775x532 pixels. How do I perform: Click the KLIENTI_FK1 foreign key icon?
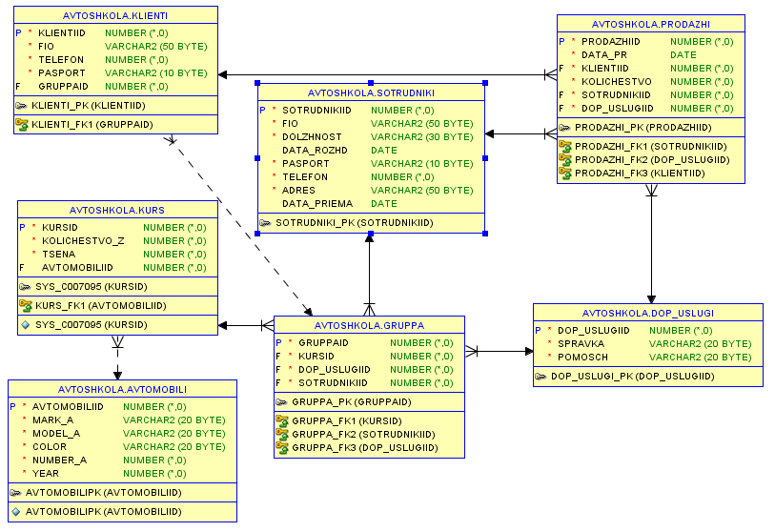pos(21,125)
